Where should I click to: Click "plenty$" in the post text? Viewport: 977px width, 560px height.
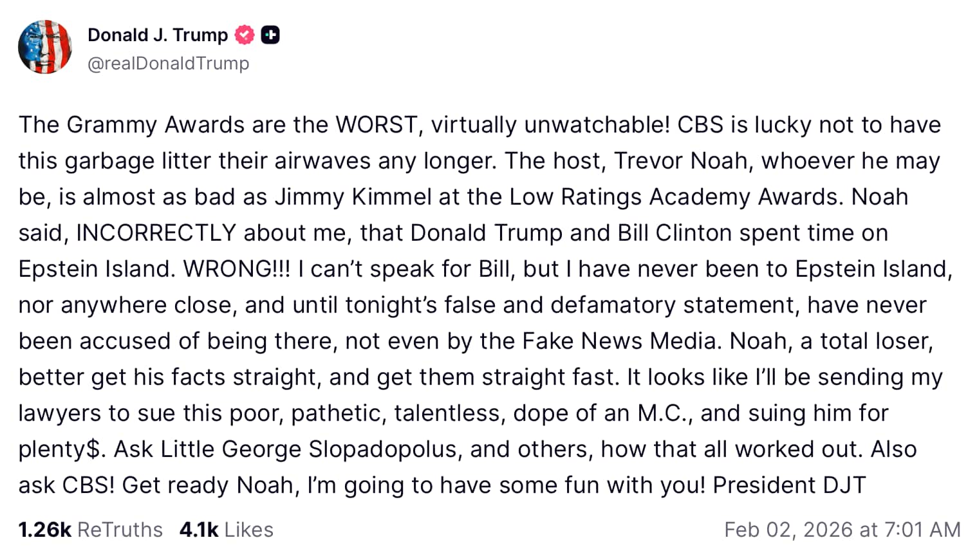[x=60, y=449]
